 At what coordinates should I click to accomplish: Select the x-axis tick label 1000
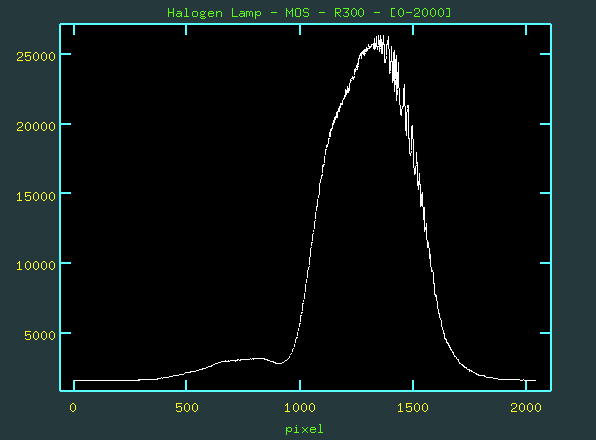tap(300, 408)
